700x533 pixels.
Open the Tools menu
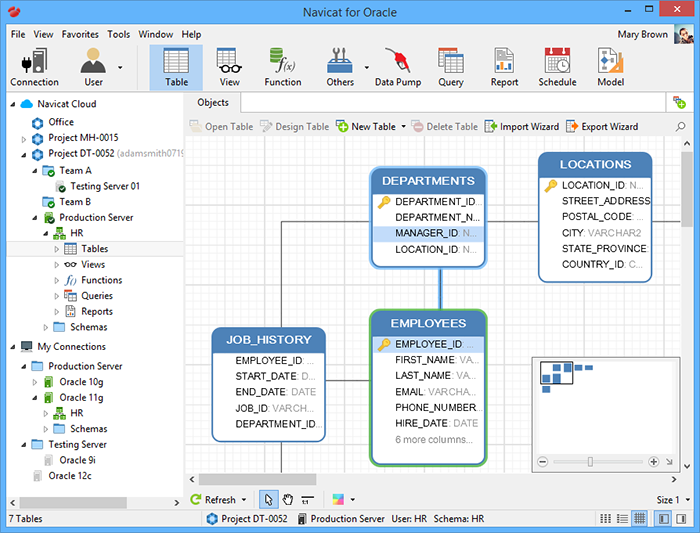(118, 34)
